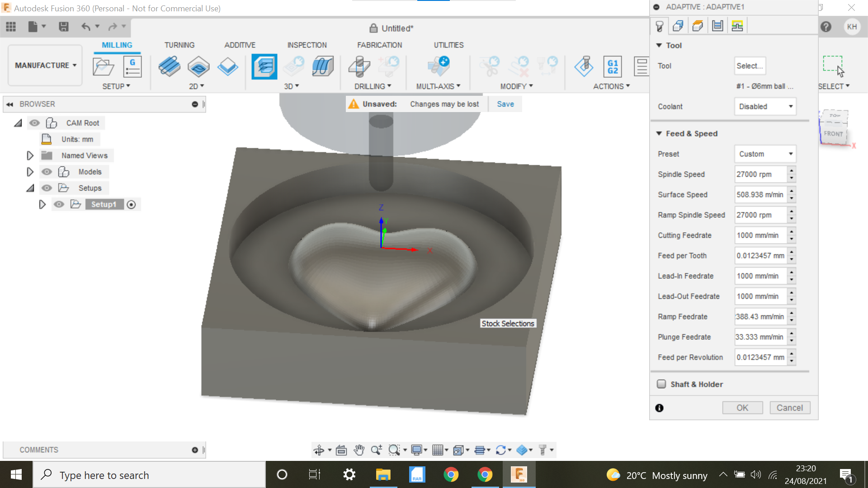Toggle visibility of Setup1 in browser
Image resolution: width=868 pixels, height=488 pixels.
tap(59, 204)
